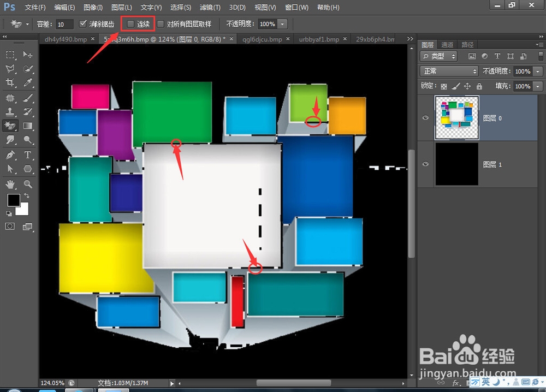Screen dimensions: 546x392
Task: Toggle lock position
Action: [x=467, y=86]
